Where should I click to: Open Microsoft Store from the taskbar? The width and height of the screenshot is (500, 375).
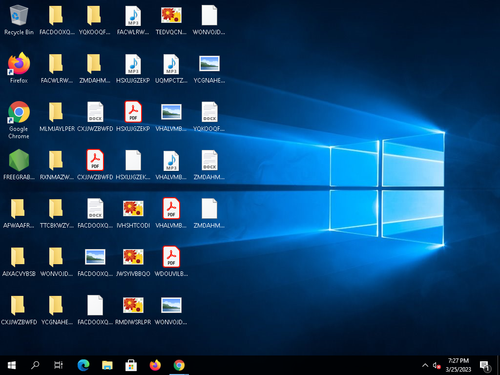[x=131, y=365]
